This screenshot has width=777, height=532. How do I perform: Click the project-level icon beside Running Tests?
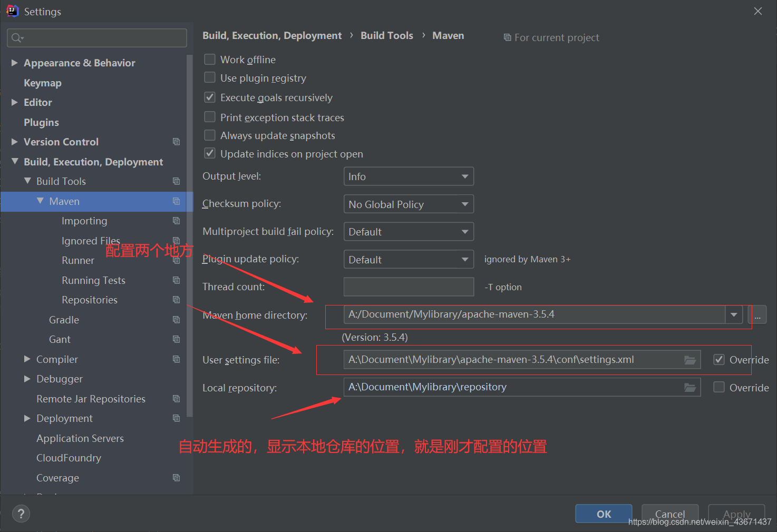(176, 280)
